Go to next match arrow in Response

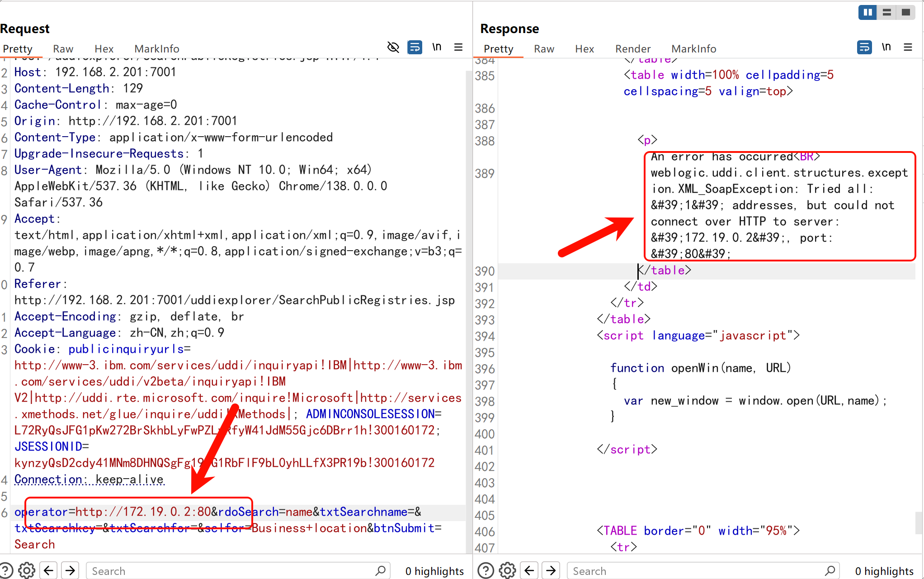[551, 570]
